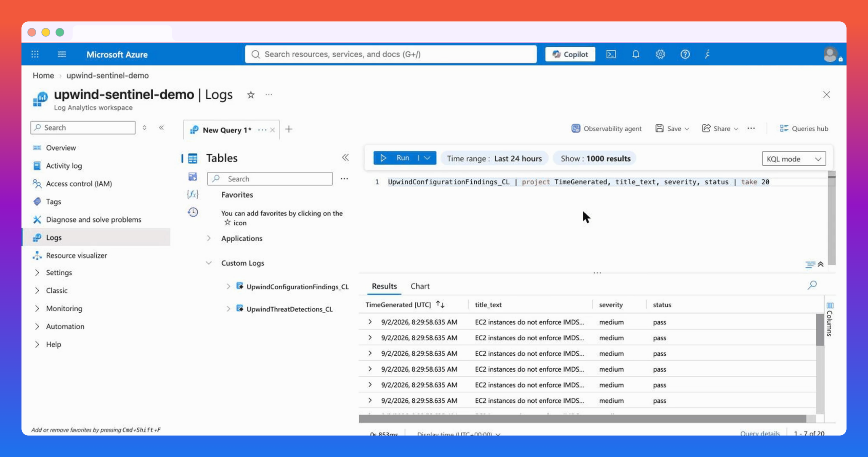Close the Logs blade with the X
Screen dimensions: 868x457
(x=827, y=95)
